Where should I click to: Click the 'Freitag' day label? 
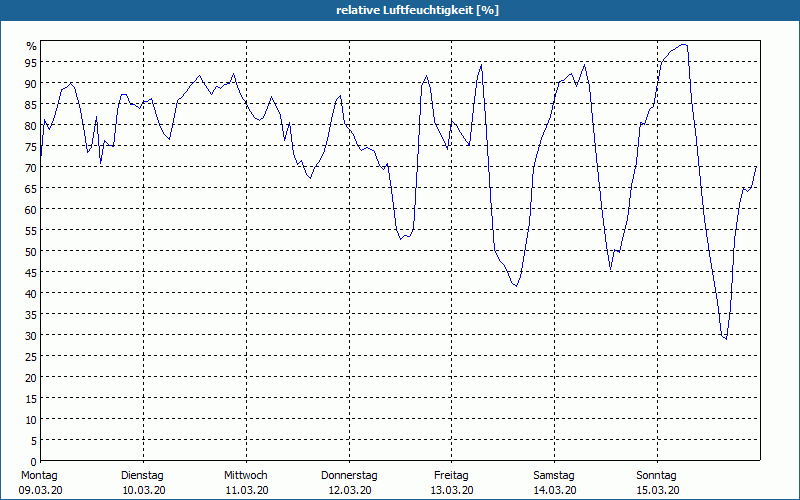[x=451, y=475]
